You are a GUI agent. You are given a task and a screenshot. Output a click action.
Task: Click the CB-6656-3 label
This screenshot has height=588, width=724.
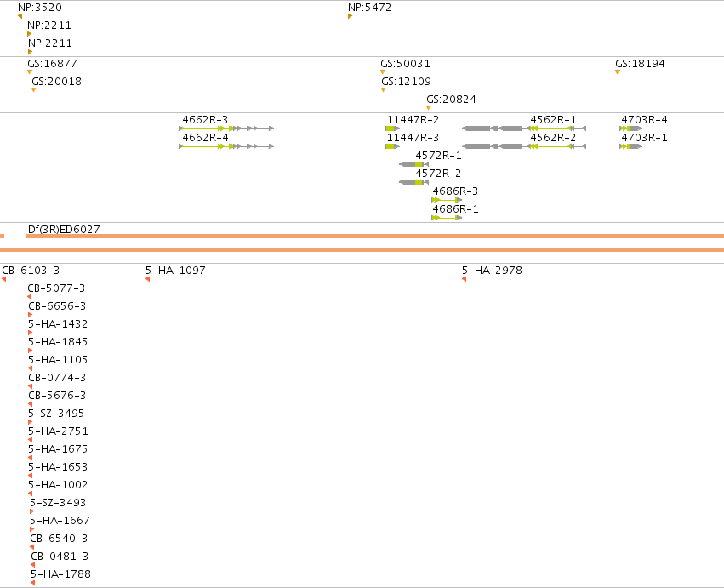click(57, 306)
